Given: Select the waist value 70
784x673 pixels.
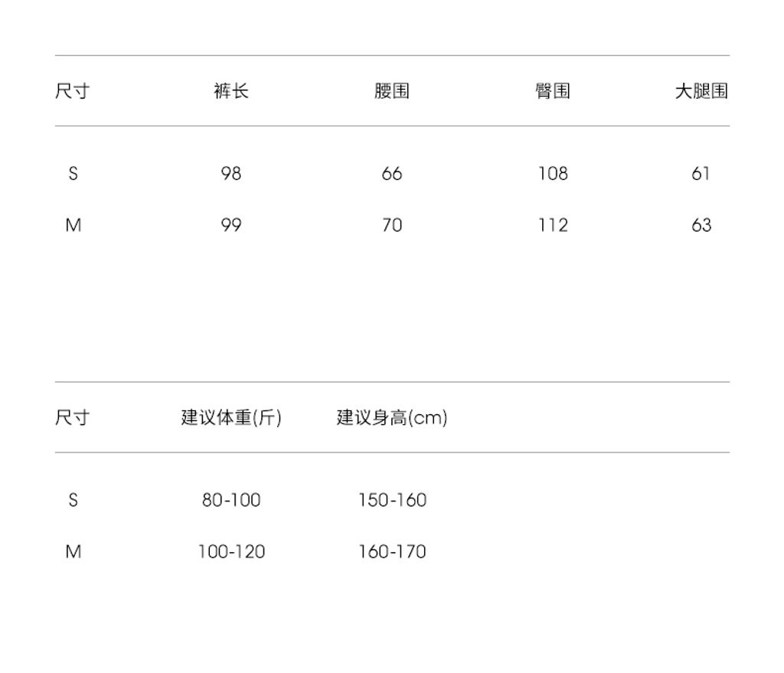Looking at the screenshot, I should click(392, 225).
